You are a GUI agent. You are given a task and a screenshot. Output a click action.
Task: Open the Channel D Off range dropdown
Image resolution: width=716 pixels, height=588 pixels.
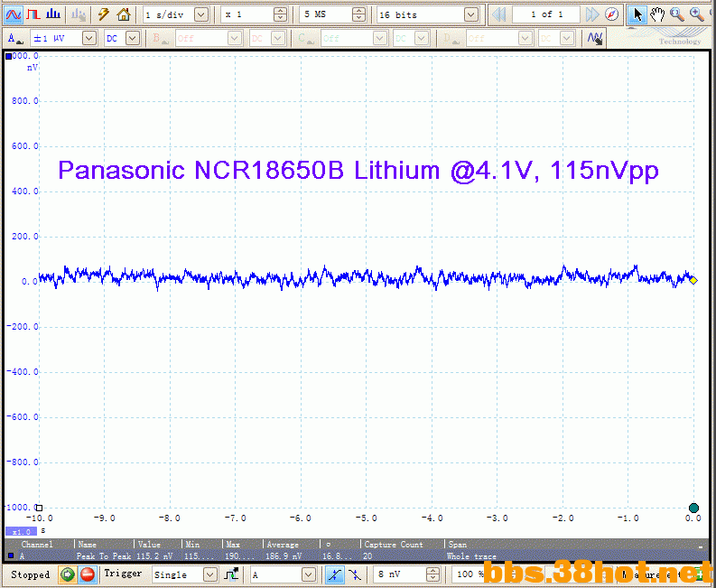click(525, 38)
